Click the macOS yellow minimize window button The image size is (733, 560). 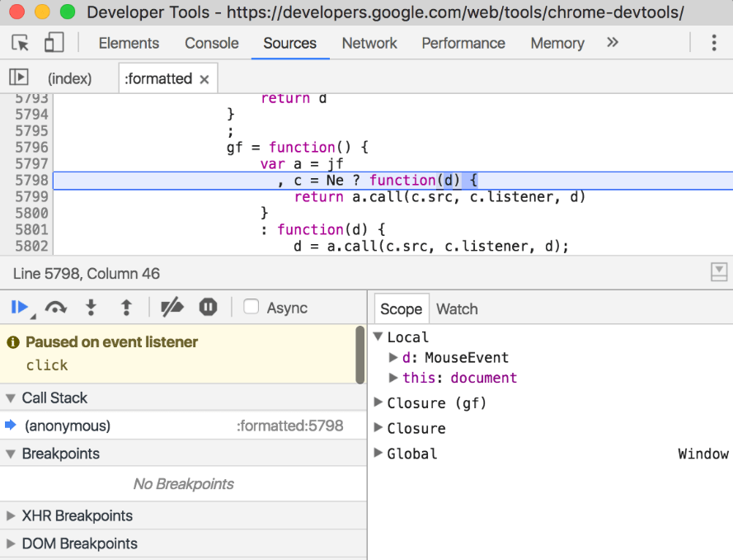(42, 12)
